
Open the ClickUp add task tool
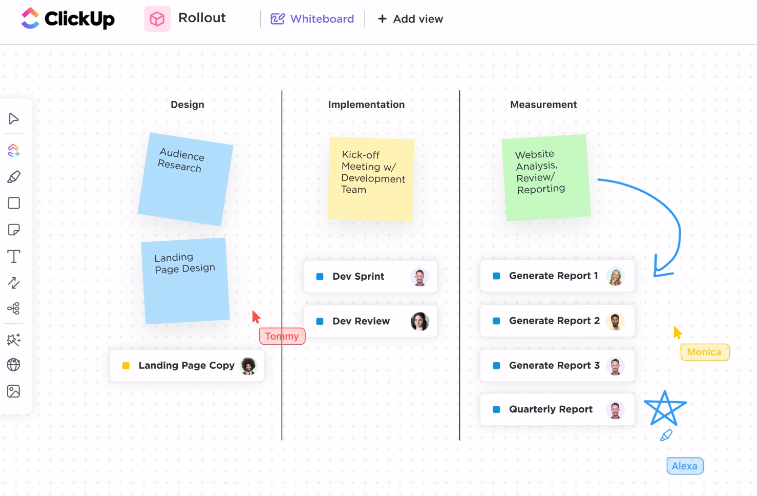click(x=14, y=150)
